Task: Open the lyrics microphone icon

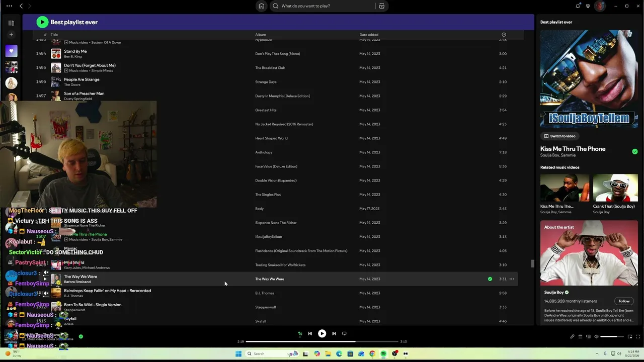Action: tap(572, 337)
